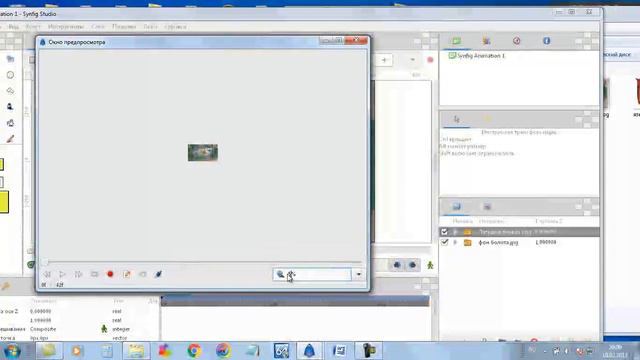Image resolution: width=640 pixels, height=360 pixels.
Task: Select the Polygon tool in the toolbox
Action: click(x=10, y=91)
